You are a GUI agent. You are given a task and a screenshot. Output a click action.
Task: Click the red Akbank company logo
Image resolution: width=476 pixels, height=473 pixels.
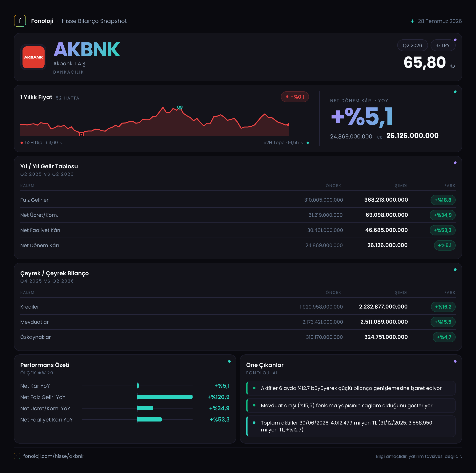[x=34, y=57]
